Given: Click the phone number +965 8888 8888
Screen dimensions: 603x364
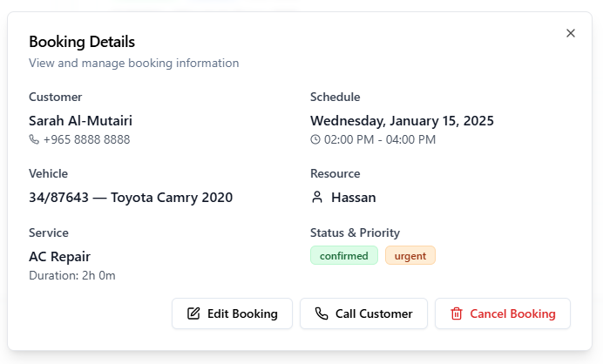Looking at the screenshot, I should 86,139.
